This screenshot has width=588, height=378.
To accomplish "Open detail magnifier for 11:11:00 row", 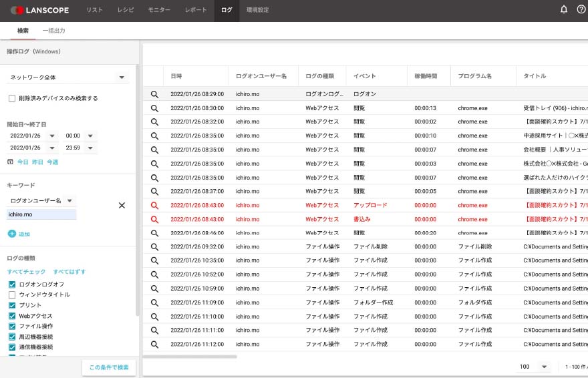I will pyautogui.click(x=154, y=331).
